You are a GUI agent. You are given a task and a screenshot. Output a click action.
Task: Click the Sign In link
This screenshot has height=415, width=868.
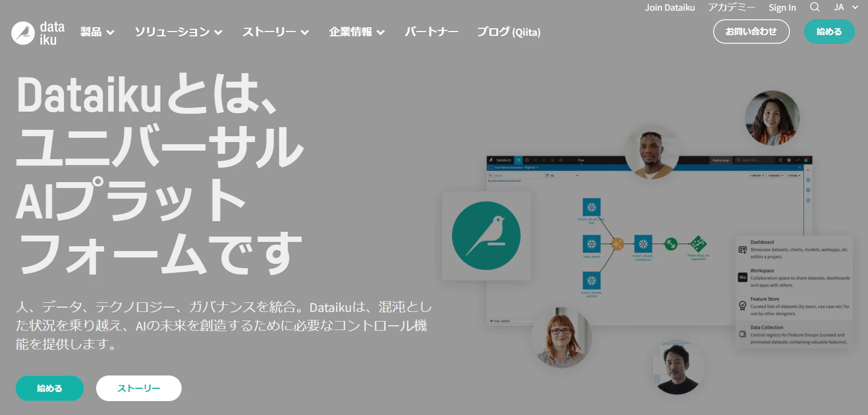click(782, 7)
